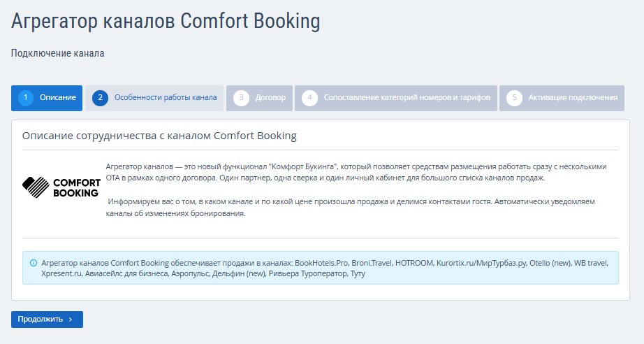Viewport: 644px width, 344px height.
Task: Click the step 3 number circle
Action: (x=241, y=98)
